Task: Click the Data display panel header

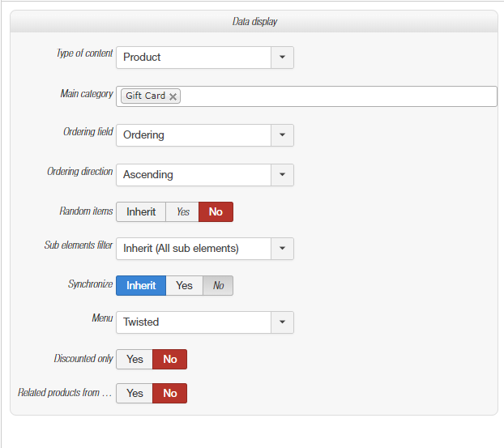Action: point(254,22)
